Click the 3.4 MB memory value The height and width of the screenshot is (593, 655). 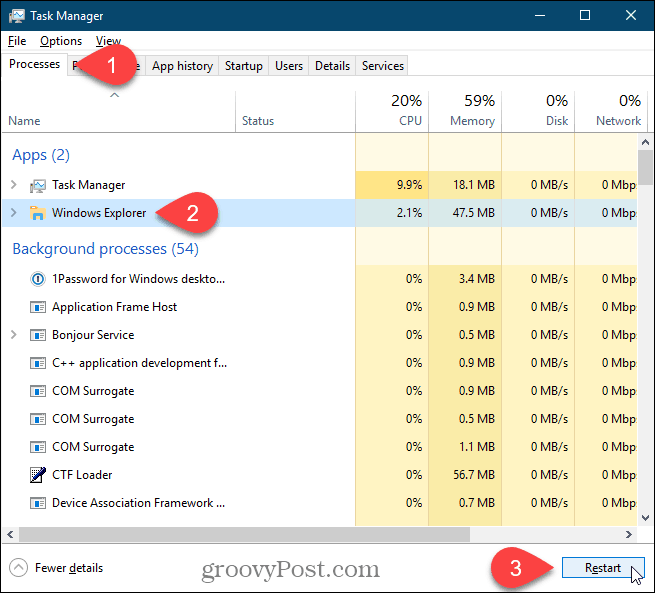tap(477, 279)
